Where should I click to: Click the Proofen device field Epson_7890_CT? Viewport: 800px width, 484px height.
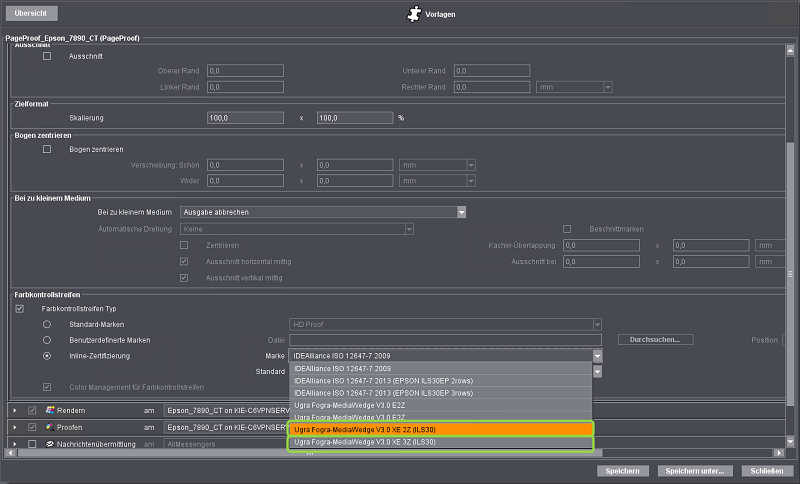228,427
